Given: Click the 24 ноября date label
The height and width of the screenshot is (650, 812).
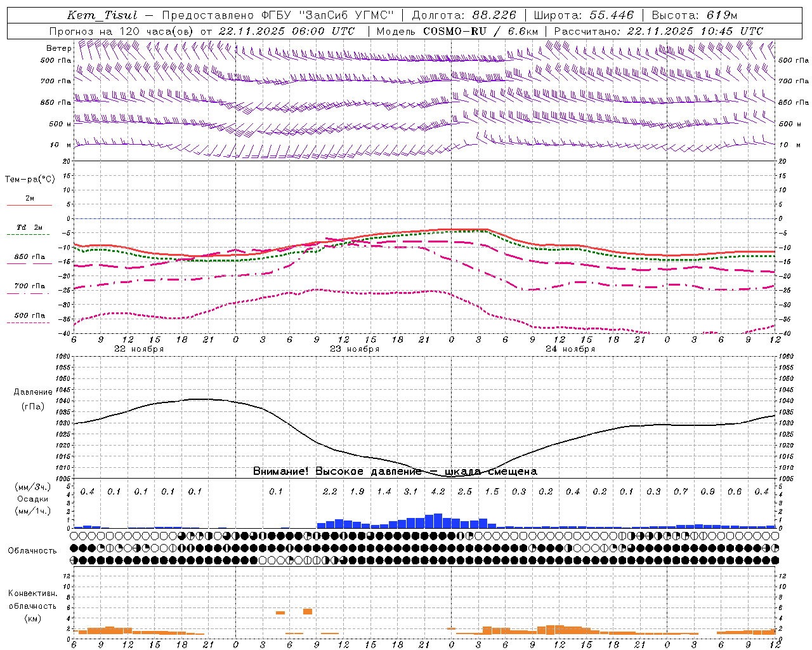Looking at the screenshot, I should point(570,349).
